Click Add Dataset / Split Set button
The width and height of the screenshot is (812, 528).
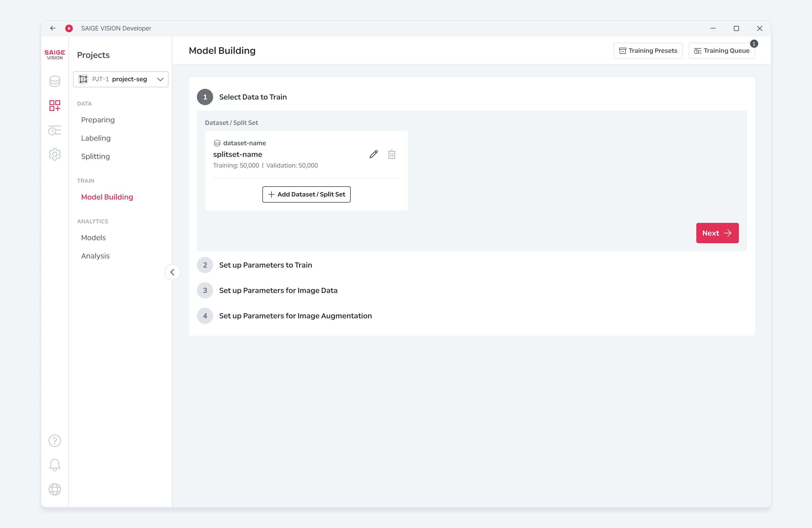tap(306, 194)
